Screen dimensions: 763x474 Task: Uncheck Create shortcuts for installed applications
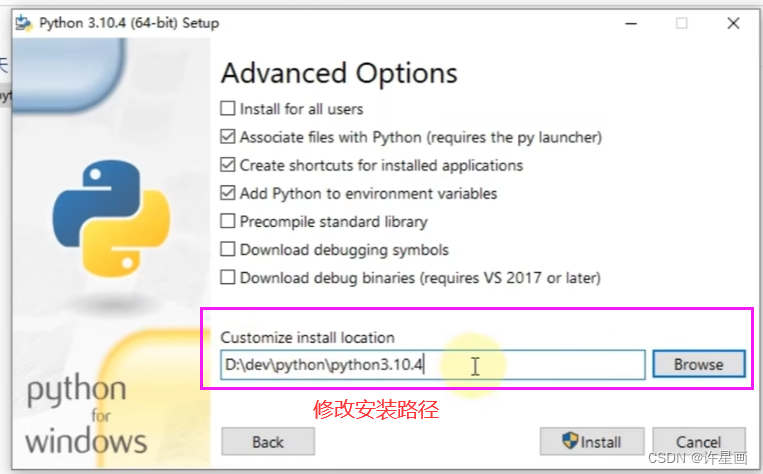coord(228,164)
